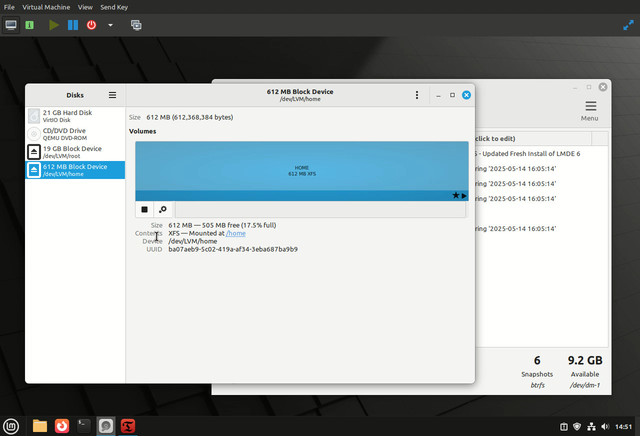Show virtual hardware details

click(x=29, y=25)
